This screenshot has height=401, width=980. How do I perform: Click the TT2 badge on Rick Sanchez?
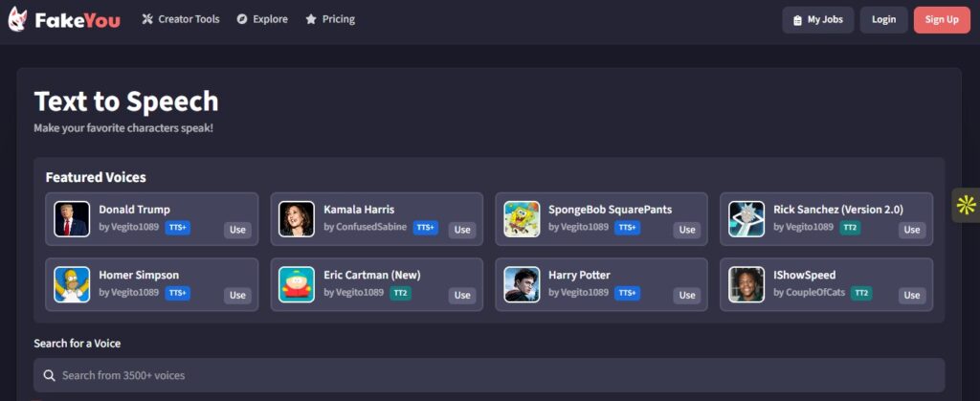click(850, 228)
